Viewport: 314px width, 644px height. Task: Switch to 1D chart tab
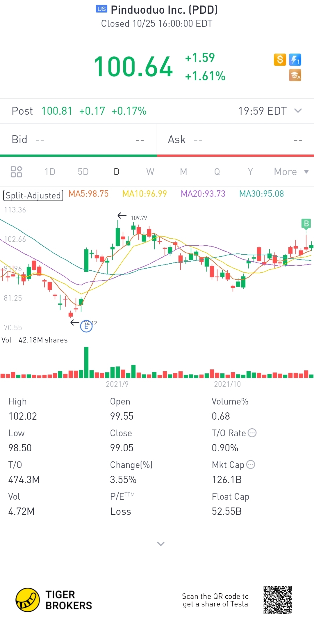[50, 172]
